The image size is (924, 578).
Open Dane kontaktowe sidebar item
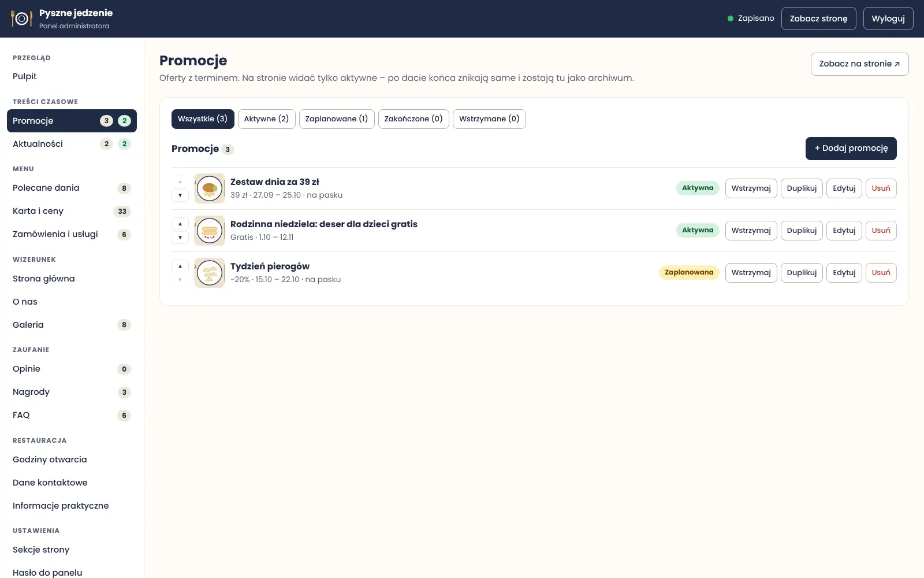72,483
